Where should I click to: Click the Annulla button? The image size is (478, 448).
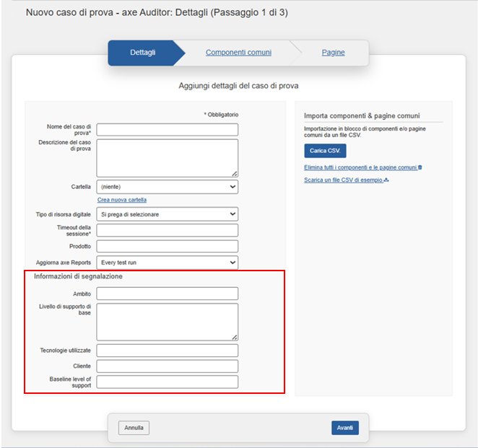click(x=134, y=428)
